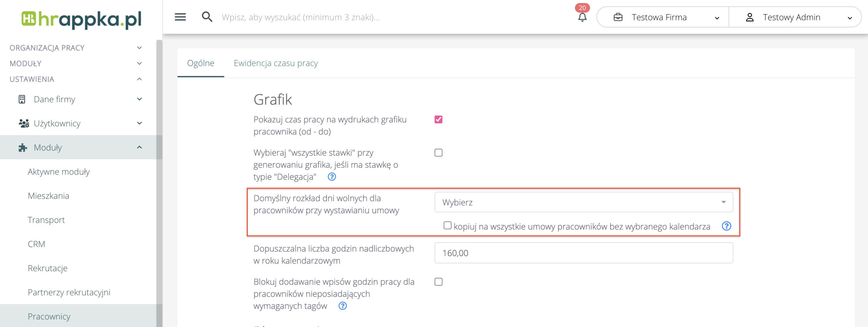Select the Ogólne tab
Viewport: 868px width, 327px height.
click(201, 63)
